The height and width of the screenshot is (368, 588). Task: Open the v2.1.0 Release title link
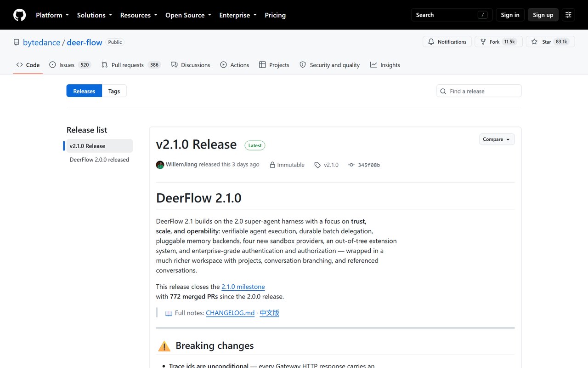196,144
